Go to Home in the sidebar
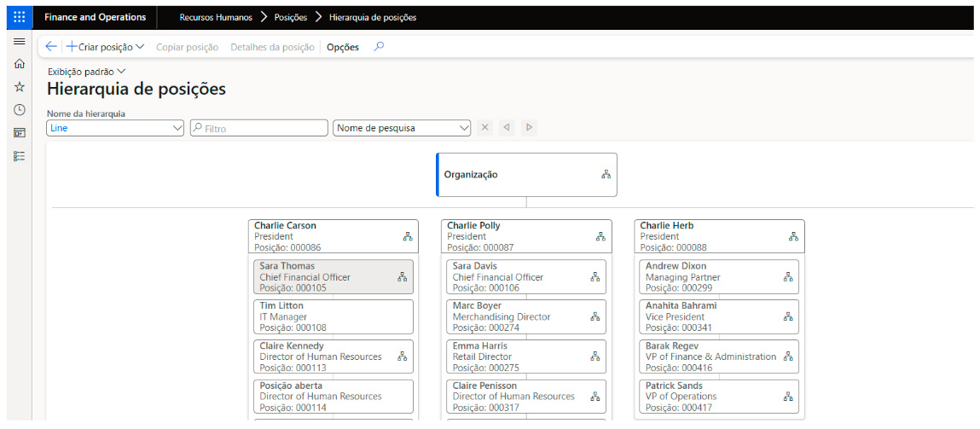Image resolution: width=980 pixels, height=429 pixels. point(19,64)
